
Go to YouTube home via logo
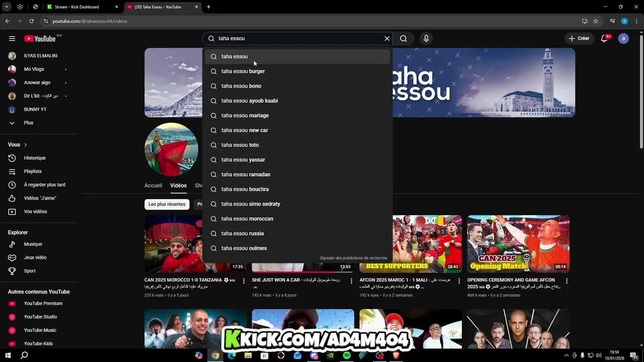40,39
